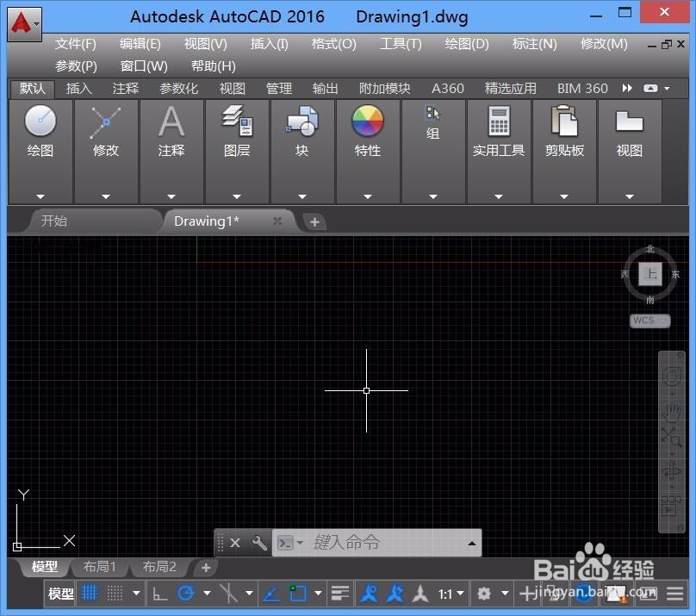Expand the 图层 panel dropdown arrow
The height and width of the screenshot is (616, 696).
pyautogui.click(x=237, y=196)
